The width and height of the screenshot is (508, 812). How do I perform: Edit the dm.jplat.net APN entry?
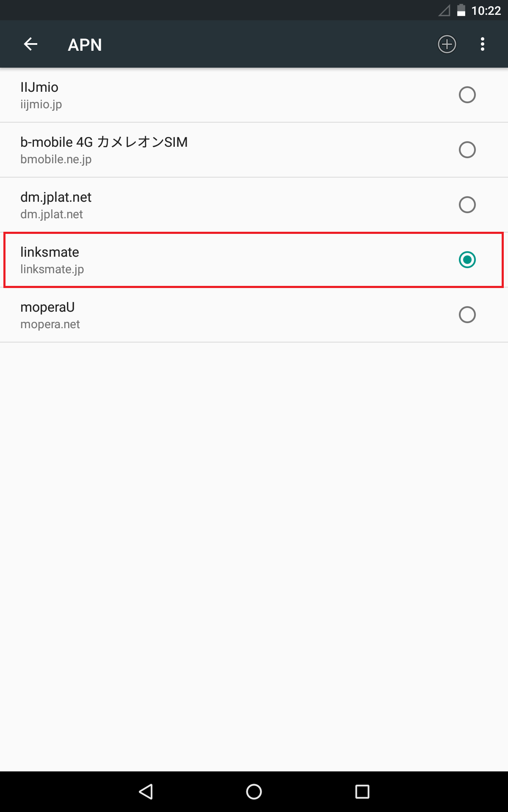[169, 205]
